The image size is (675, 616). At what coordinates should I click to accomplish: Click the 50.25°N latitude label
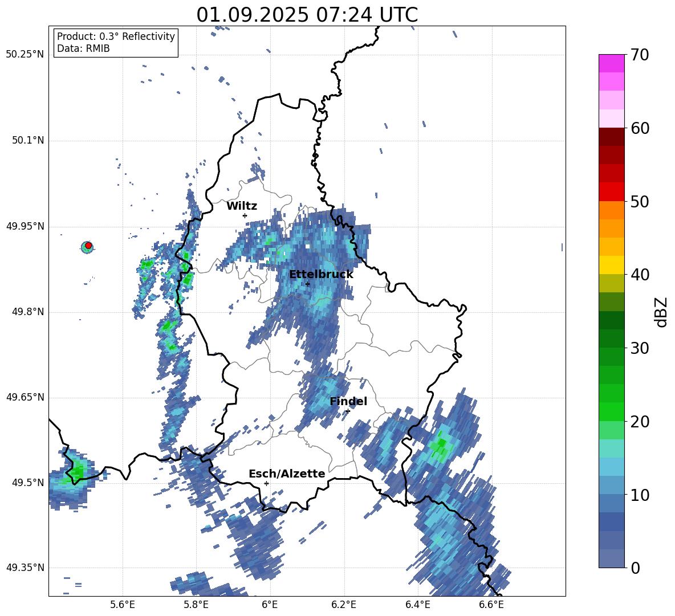pyautogui.click(x=25, y=55)
